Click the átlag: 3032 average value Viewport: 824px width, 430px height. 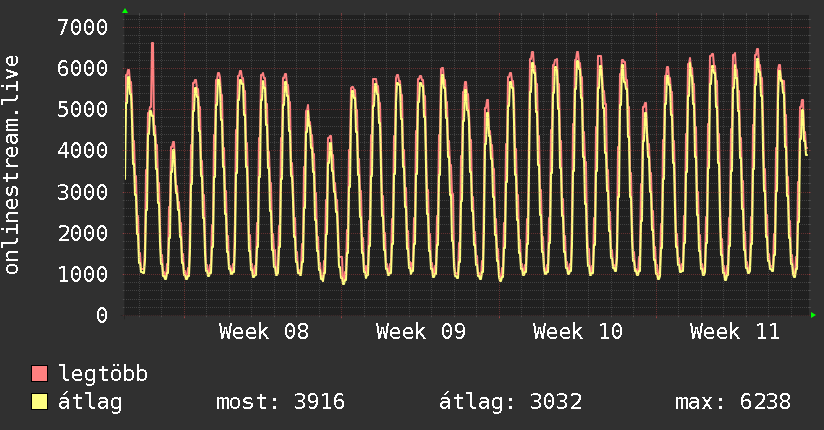click(511, 402)
